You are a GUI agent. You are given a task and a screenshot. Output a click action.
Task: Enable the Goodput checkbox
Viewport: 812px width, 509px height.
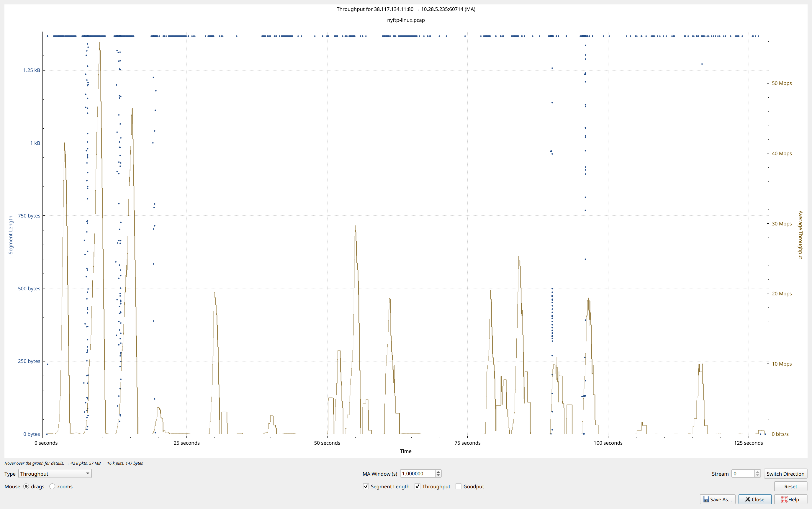coord(459,487)
